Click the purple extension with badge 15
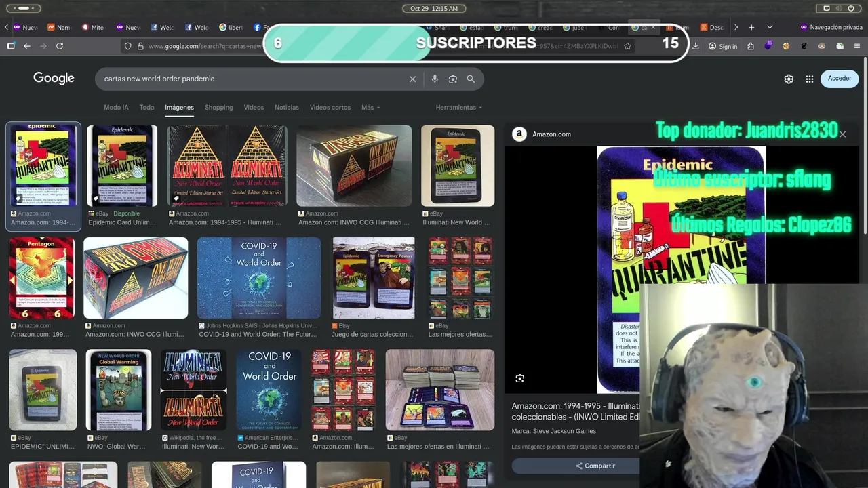 (768, 46)
